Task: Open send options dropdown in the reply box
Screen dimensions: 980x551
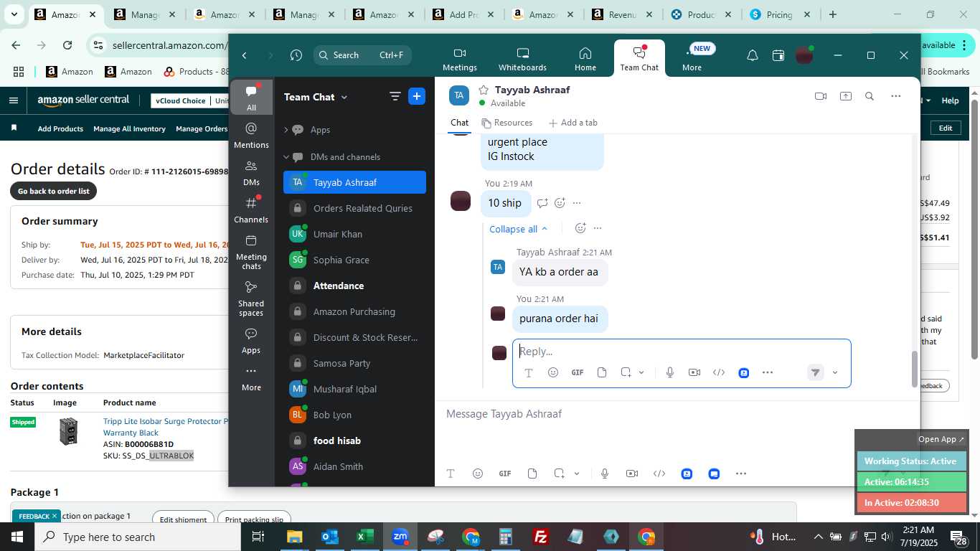Action: pyautogui.click(x=835, y=372)
